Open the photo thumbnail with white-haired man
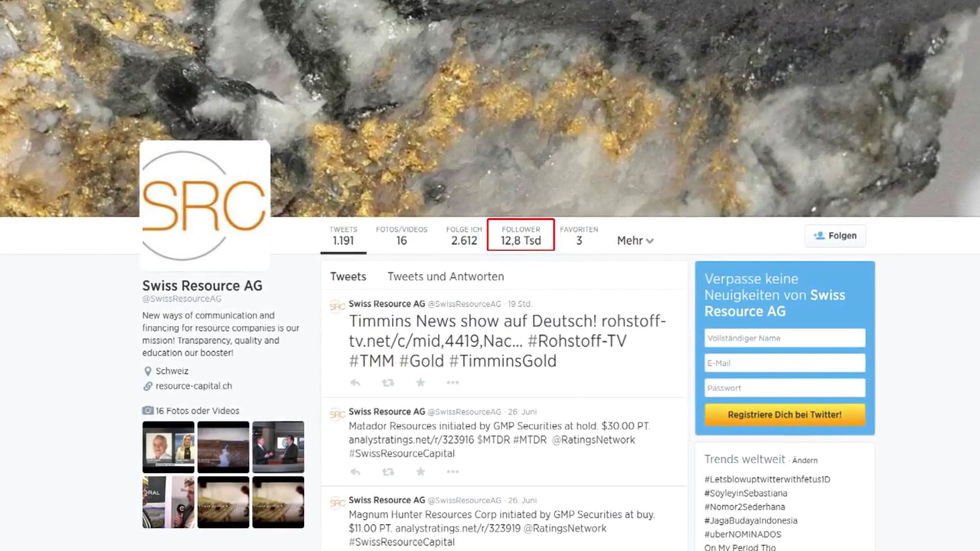The image size is (980, 551). pos(168,447)
